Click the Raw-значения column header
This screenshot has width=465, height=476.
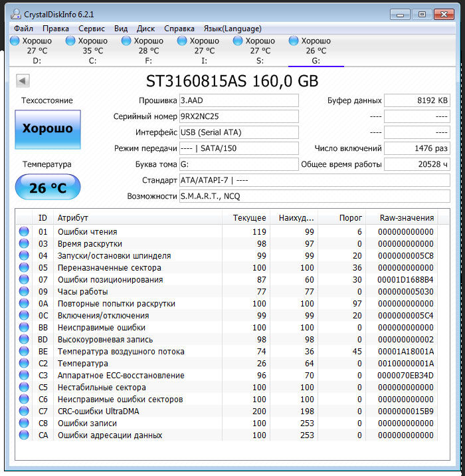[402, 217]
